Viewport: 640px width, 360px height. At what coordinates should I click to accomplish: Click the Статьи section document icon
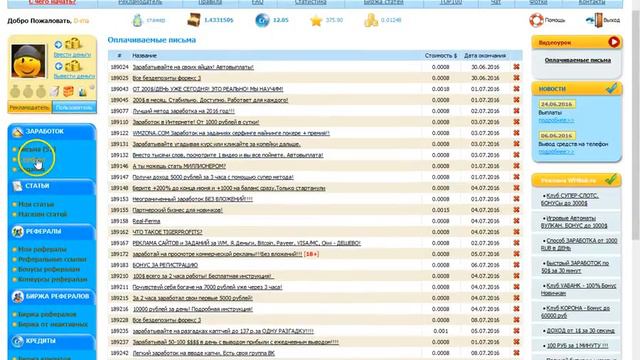point(17,186)
